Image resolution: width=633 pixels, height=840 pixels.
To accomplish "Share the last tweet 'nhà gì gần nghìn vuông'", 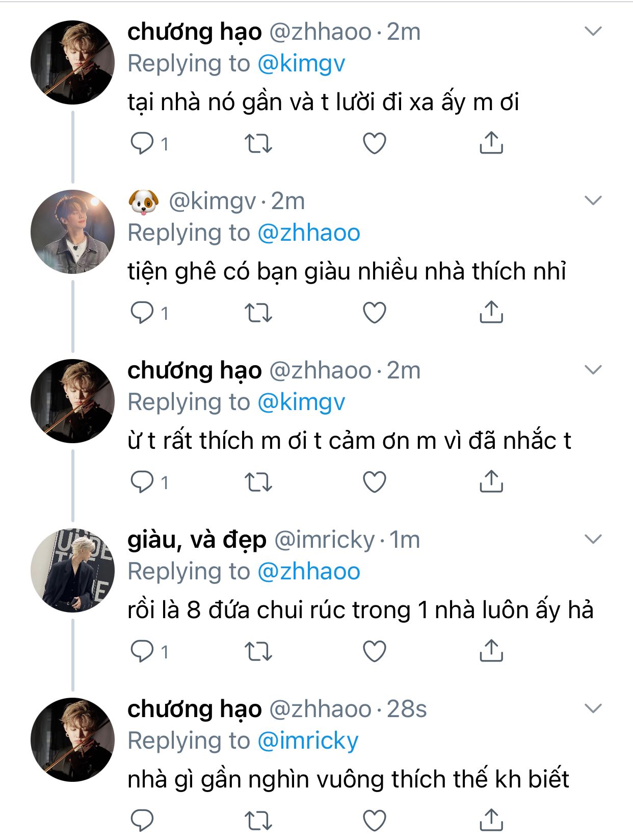I will (x=491, y=820).
